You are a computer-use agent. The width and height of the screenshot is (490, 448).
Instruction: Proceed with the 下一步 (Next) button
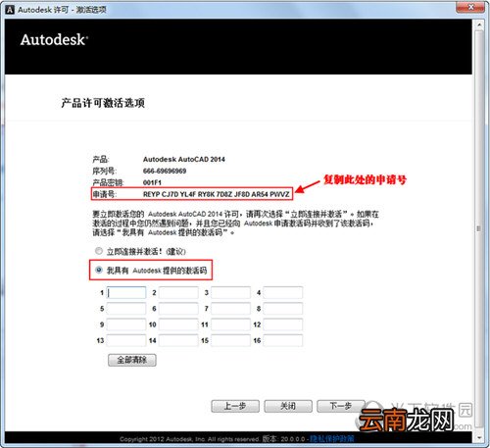coord(341,406)
